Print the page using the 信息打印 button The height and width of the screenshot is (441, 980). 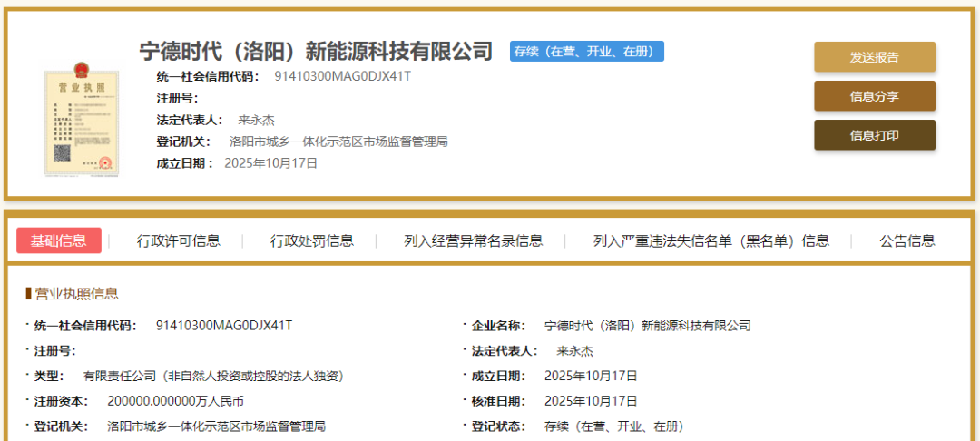(x=874, y=135)
